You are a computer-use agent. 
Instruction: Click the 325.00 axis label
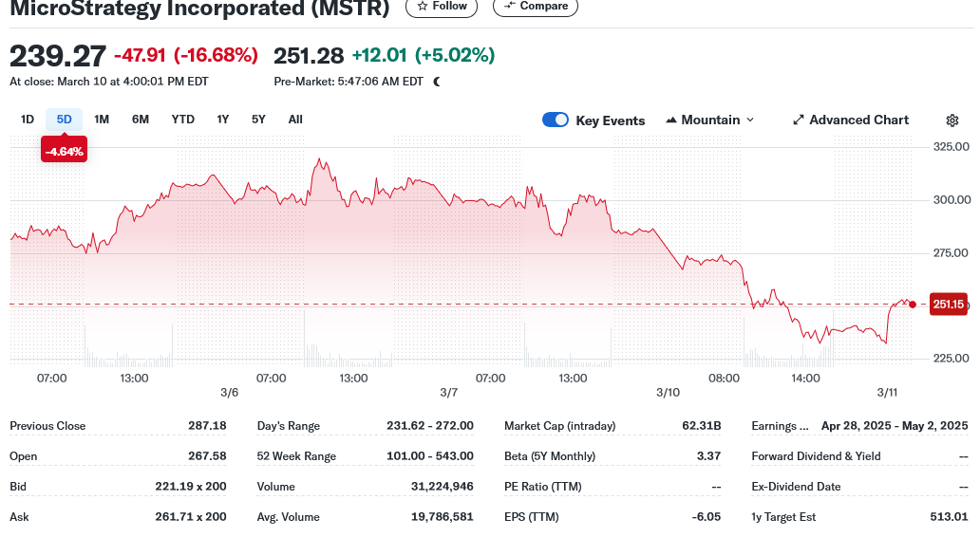tap(952, 147)
